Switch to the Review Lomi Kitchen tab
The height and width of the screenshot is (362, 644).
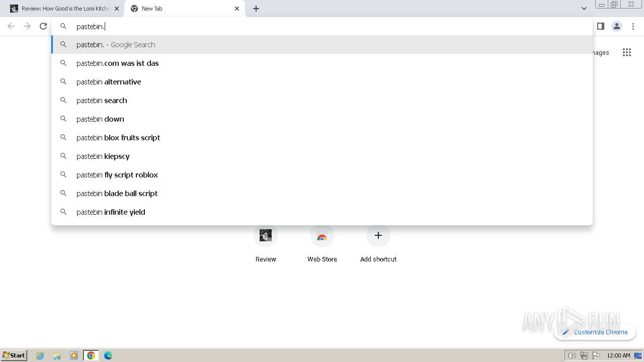[64, 9]
